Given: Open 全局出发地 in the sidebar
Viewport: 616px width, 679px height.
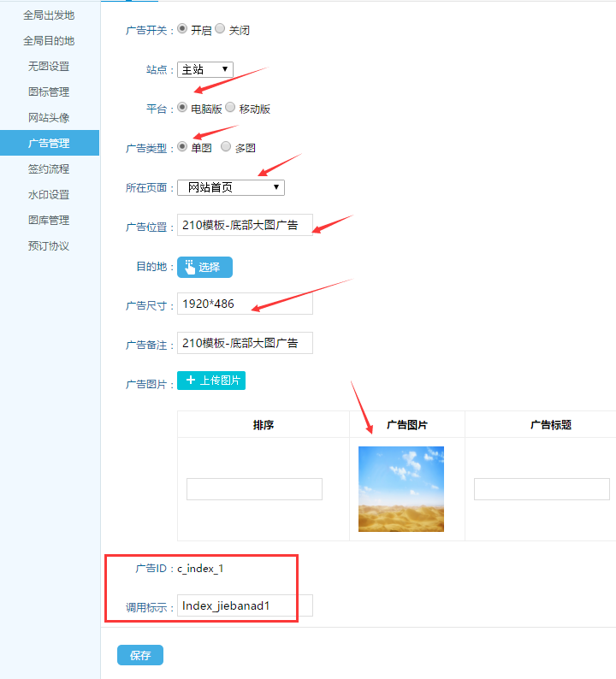Looking at the screenshot, I should click(x=49, y=15).
